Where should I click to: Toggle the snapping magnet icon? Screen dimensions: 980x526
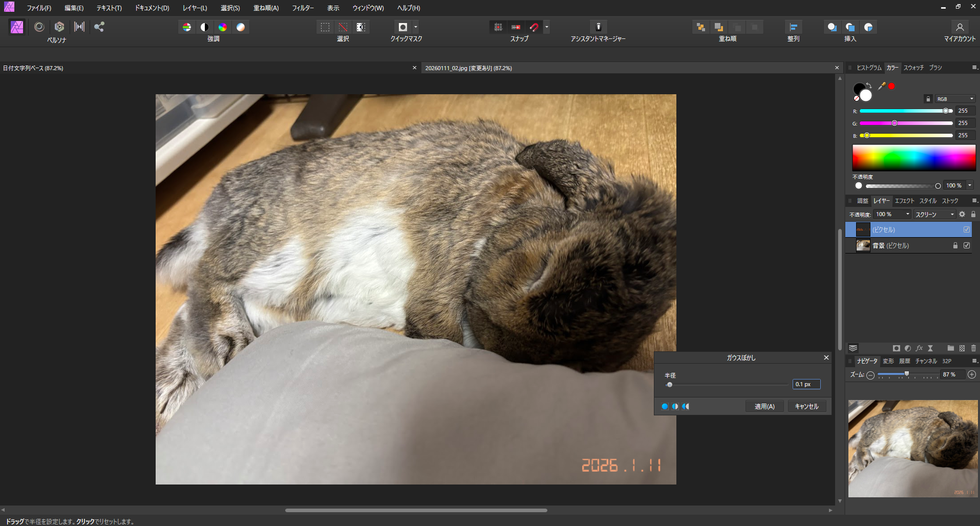(x=534, y=27)
